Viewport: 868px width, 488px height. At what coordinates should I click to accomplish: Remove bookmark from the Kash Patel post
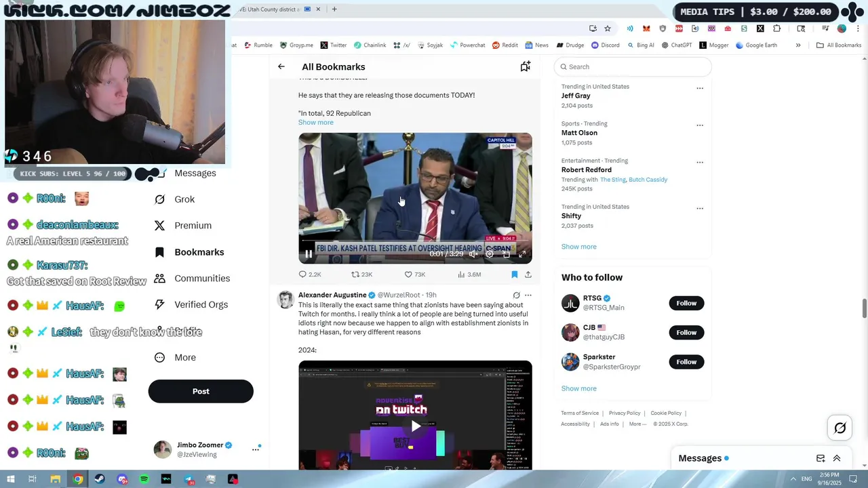click(515, 274)
